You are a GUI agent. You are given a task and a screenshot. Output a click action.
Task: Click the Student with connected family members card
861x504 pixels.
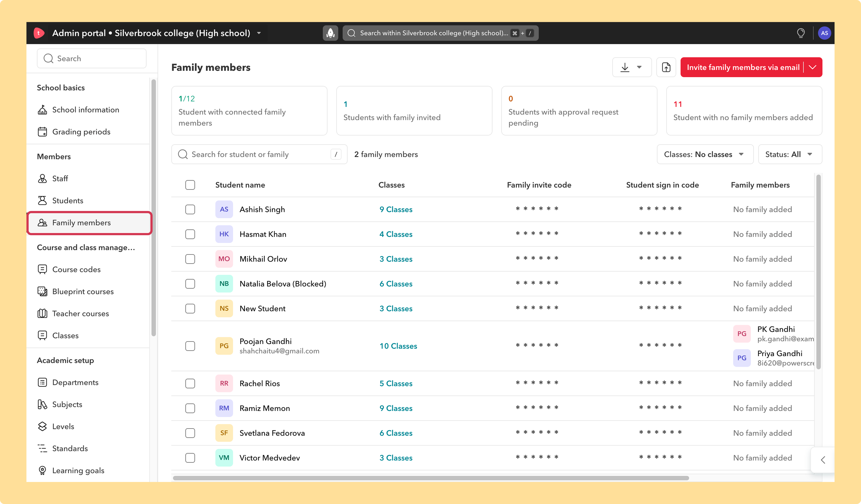[249, 111]
